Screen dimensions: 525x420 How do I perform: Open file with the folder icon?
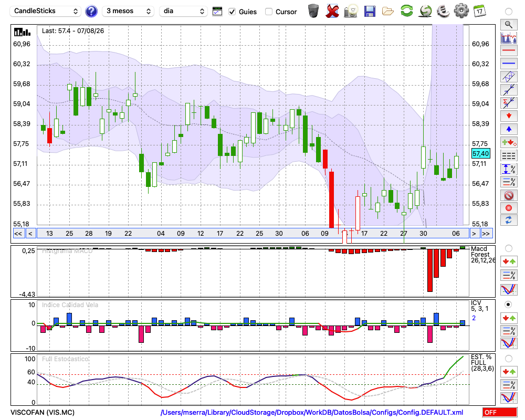(x=388, y=12)
